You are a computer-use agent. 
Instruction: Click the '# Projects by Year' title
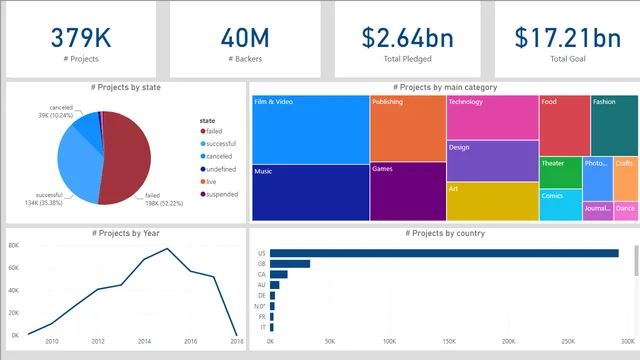pyautogui.click(x=126, y=233)
